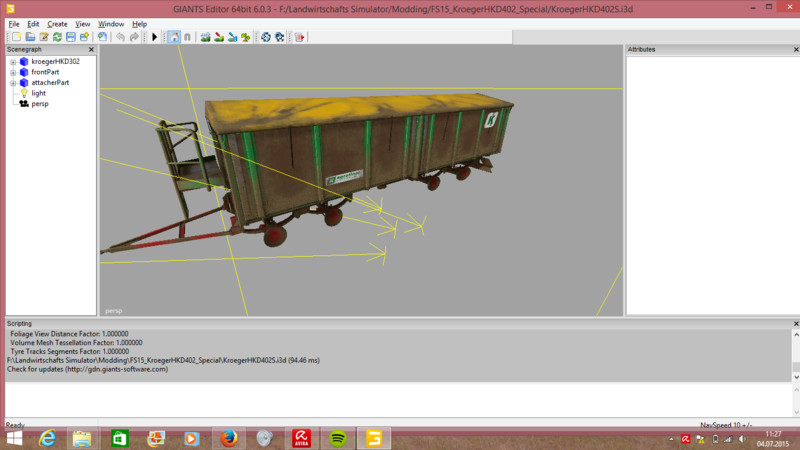Open the Create menu

pyautogui.click(x=57, y=24)
